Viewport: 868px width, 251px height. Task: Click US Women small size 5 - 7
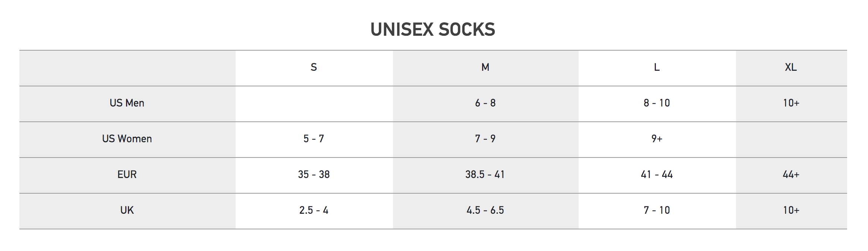coord(314,139)
